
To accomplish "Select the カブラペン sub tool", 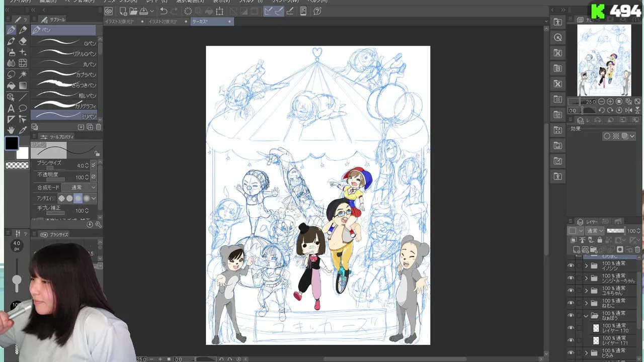I will (x=64, y=74).
